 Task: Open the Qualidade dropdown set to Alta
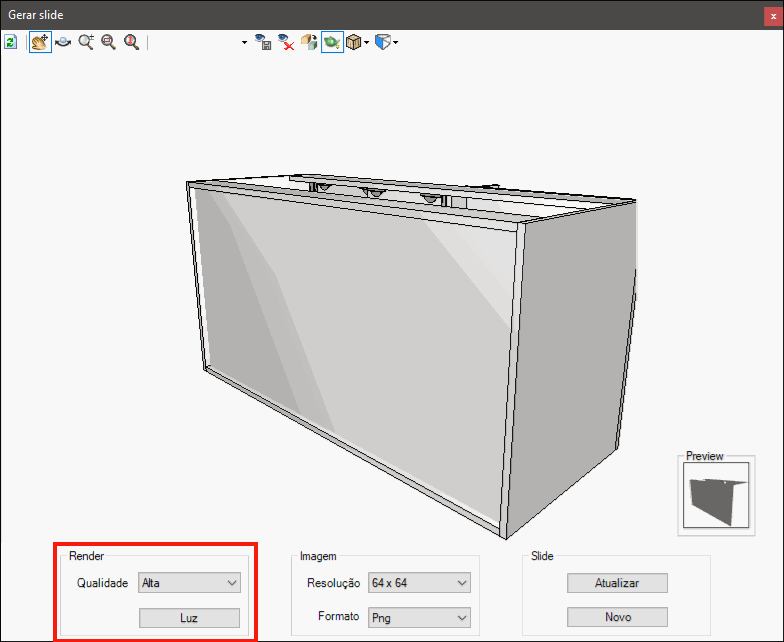click(x=190, y=582)
